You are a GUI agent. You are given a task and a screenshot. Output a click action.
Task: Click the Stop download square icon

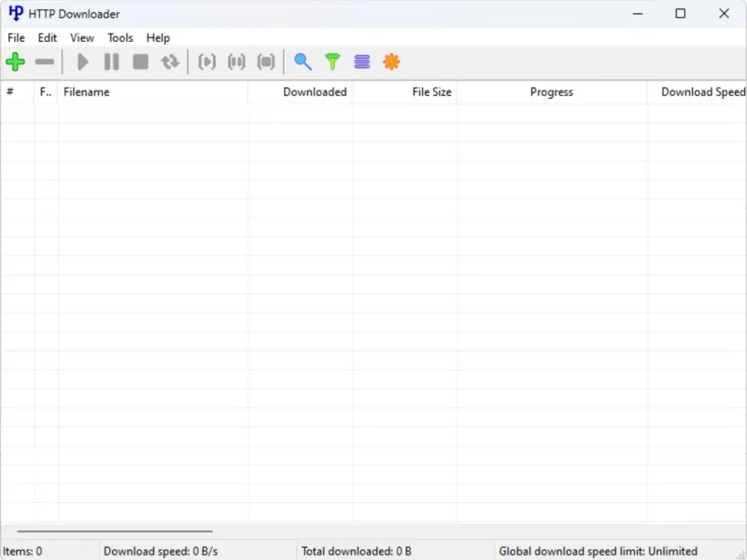click(x=141, y=62)
